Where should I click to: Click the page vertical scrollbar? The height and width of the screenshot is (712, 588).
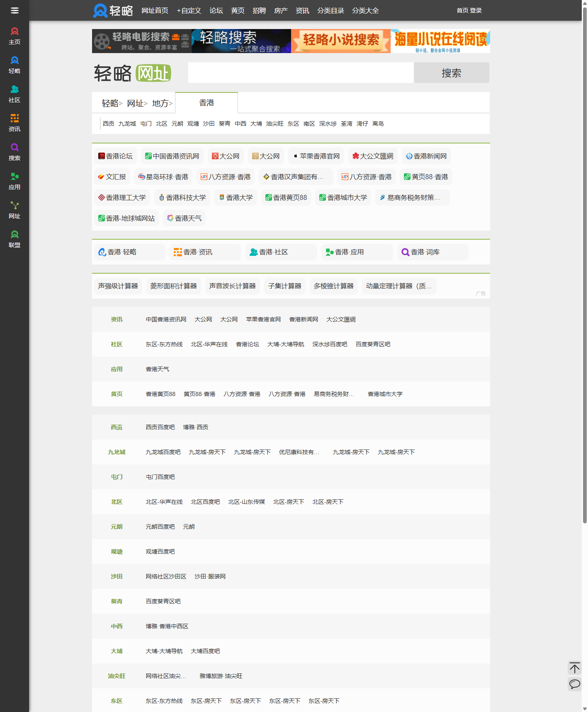click(585, 265)
